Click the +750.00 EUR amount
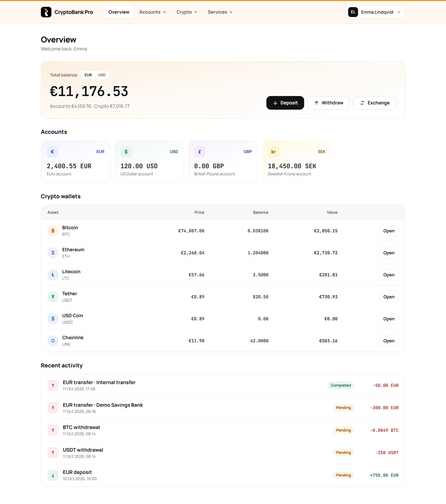This screenshot has height=504, width=446. pos(384,475)
